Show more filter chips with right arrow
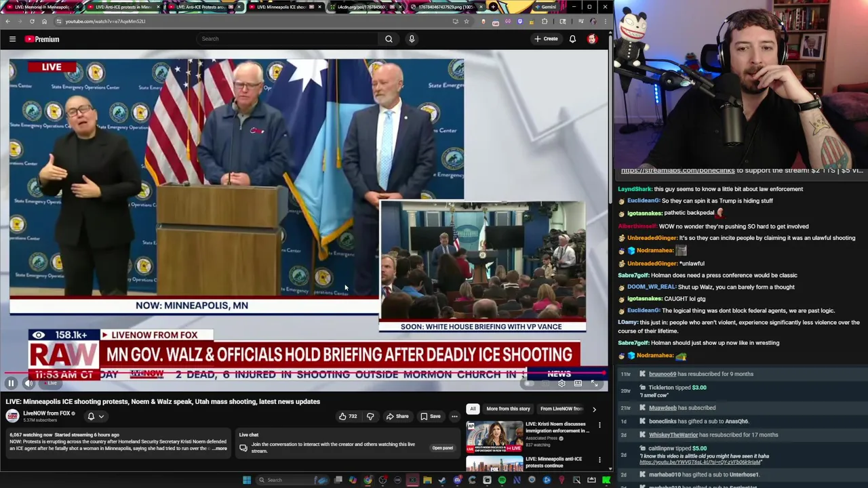This screenshot has height=488, width=868. (x=594, y=409)
